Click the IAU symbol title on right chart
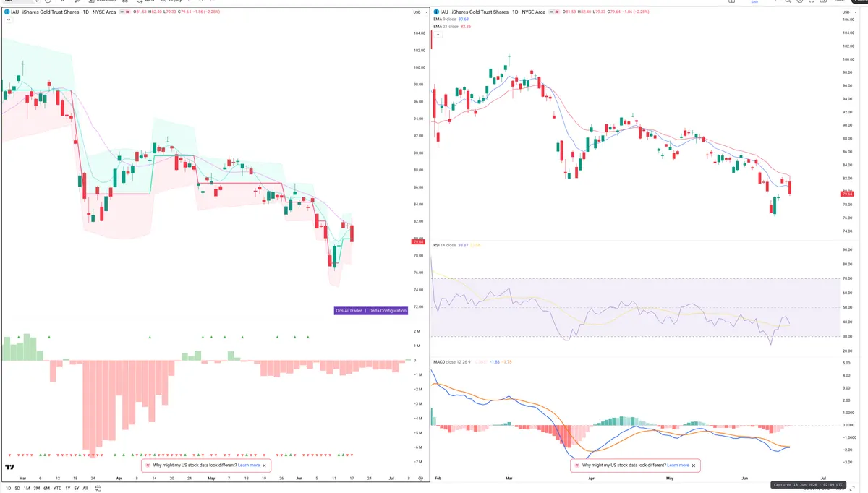 click(493, 12)
